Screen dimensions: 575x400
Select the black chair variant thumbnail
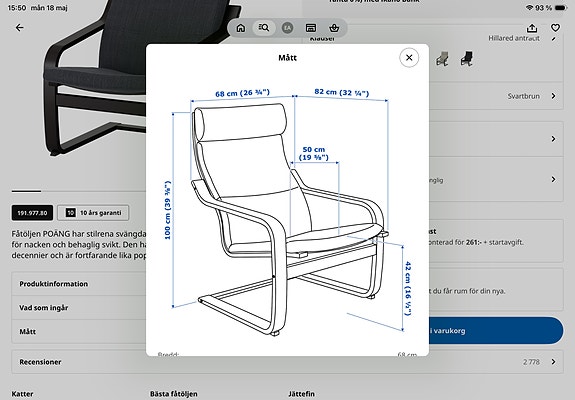(466, 59)
